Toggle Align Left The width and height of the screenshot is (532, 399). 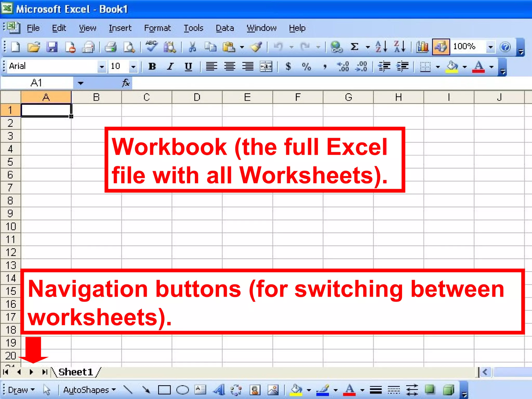pos(211,66)
